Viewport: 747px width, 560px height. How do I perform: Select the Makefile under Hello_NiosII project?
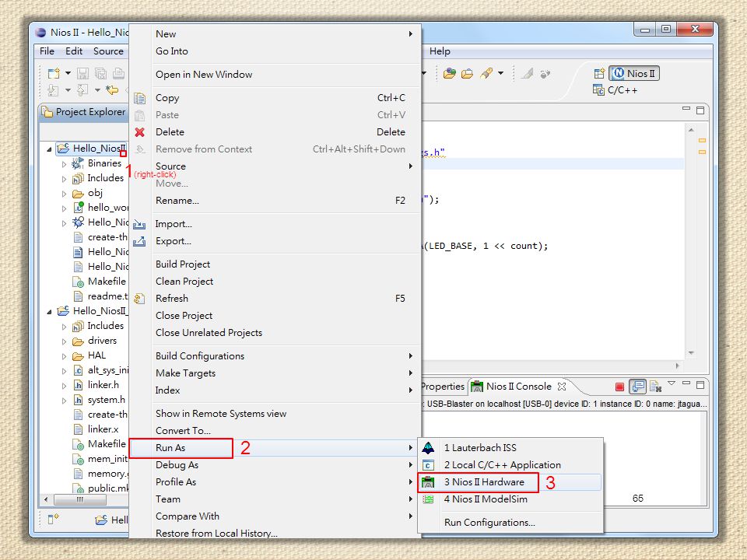99,282
